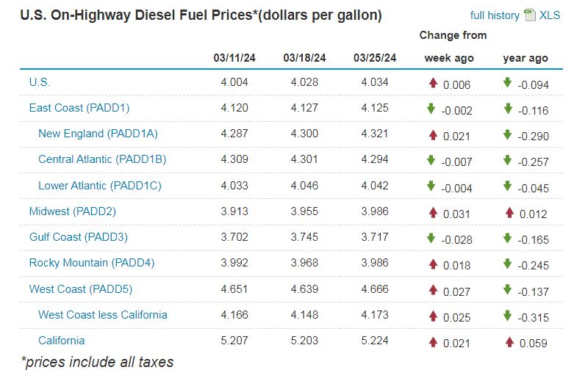Click the red up arrow in U.S. week-ago change
This screenshot has width=574, height=392.
coord(434,83)
